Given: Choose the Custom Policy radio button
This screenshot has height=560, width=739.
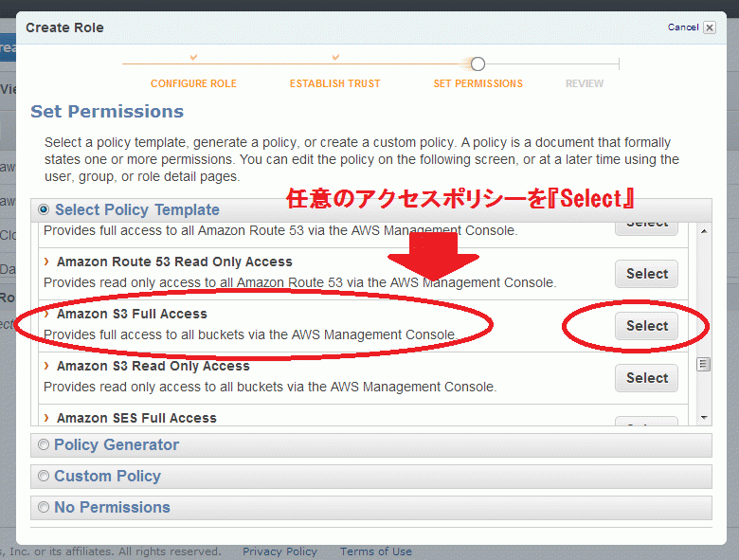Looking at the screenshot, I should pyautogui.click(x=44, y=476).
